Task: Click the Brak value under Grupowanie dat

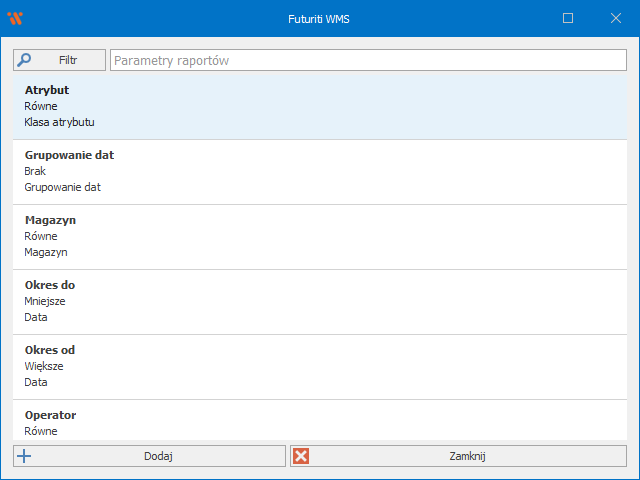Action: pos(35,171)
